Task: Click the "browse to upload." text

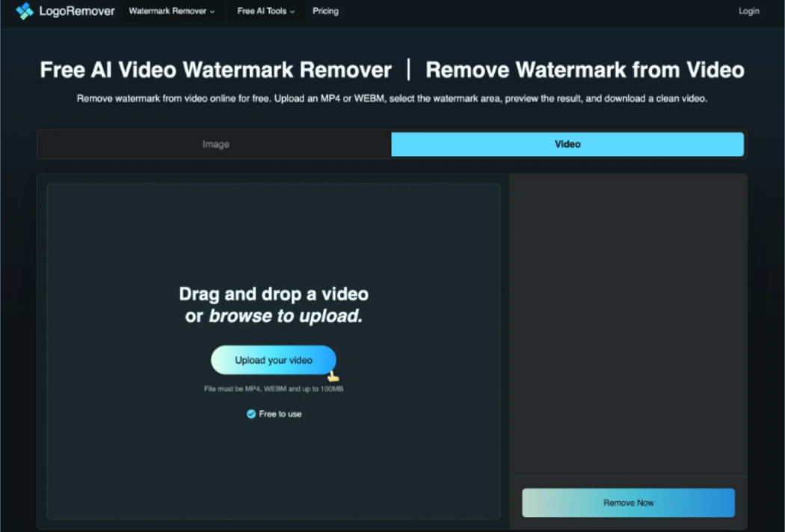Action: coord(286,316)
